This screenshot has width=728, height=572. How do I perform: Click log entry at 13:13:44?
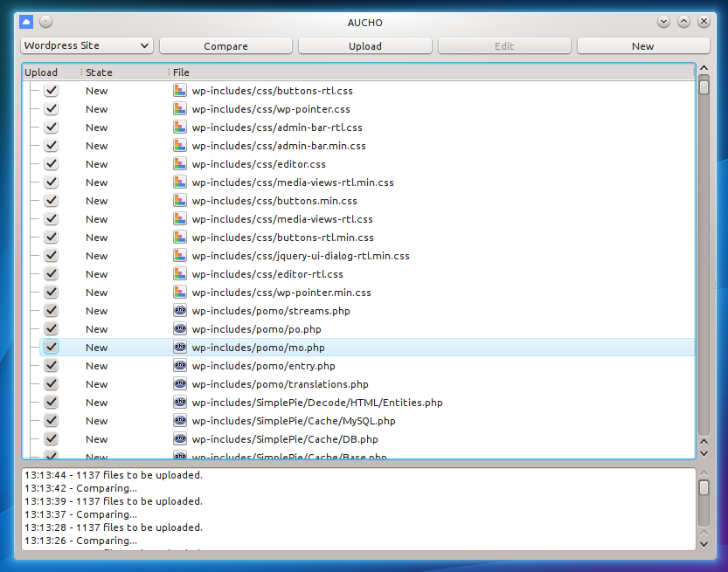114,475
